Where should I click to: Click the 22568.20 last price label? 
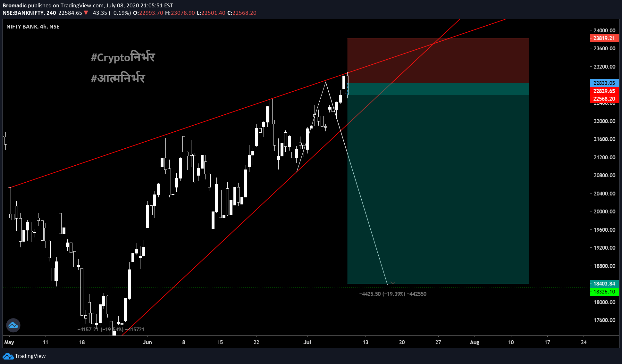point(604,99)
